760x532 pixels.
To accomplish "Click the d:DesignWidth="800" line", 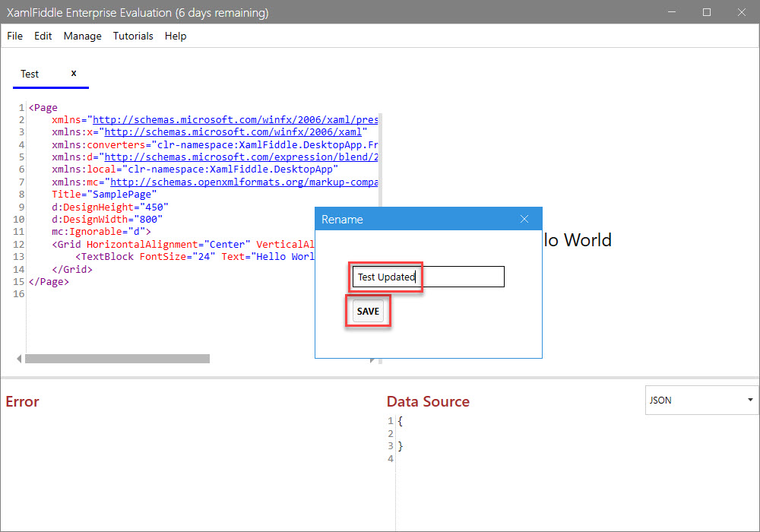I will pos(107,220).
